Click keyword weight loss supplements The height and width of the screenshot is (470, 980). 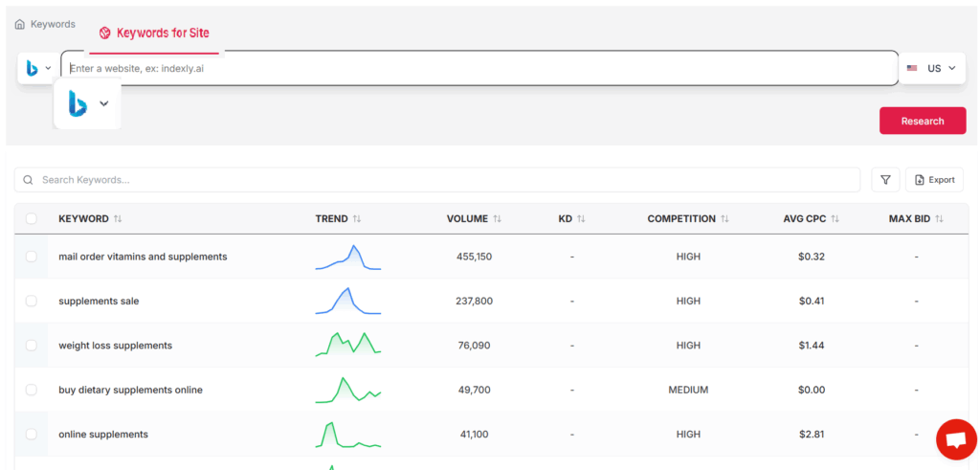point(115,345)
